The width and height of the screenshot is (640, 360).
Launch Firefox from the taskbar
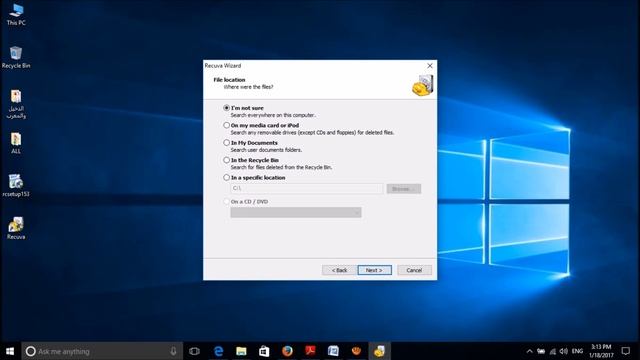(287, 351)
